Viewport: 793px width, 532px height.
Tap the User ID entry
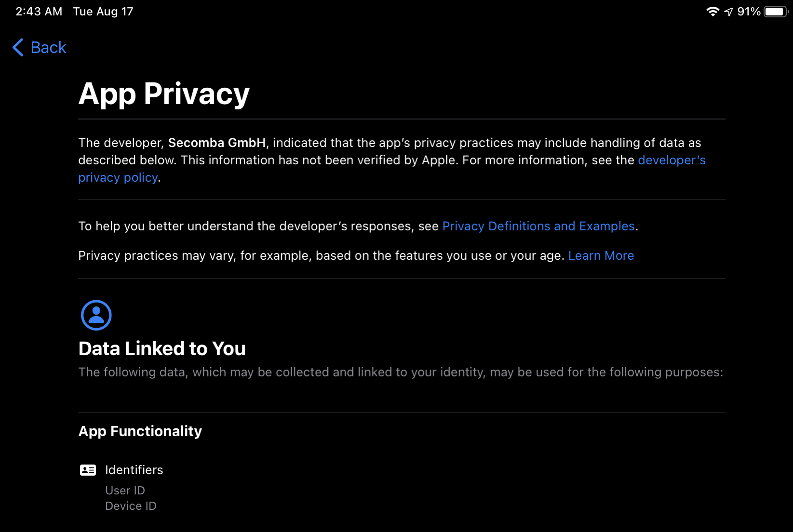point(125,490)
